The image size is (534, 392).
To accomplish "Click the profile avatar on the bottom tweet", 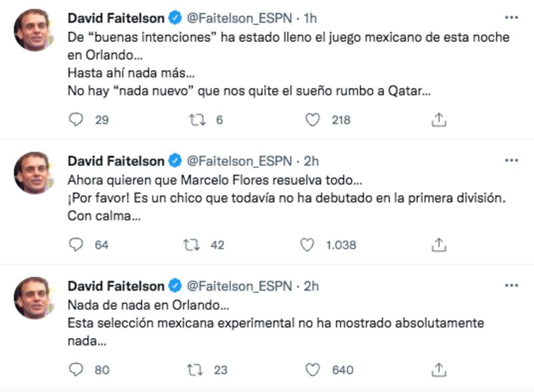I will (34, 297).
